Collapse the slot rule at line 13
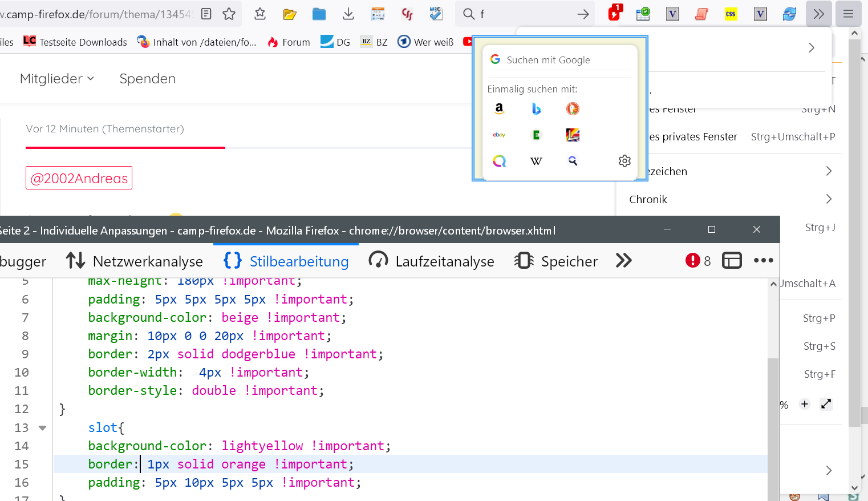This screenshot has width=868, height=501. coord(42,428)
